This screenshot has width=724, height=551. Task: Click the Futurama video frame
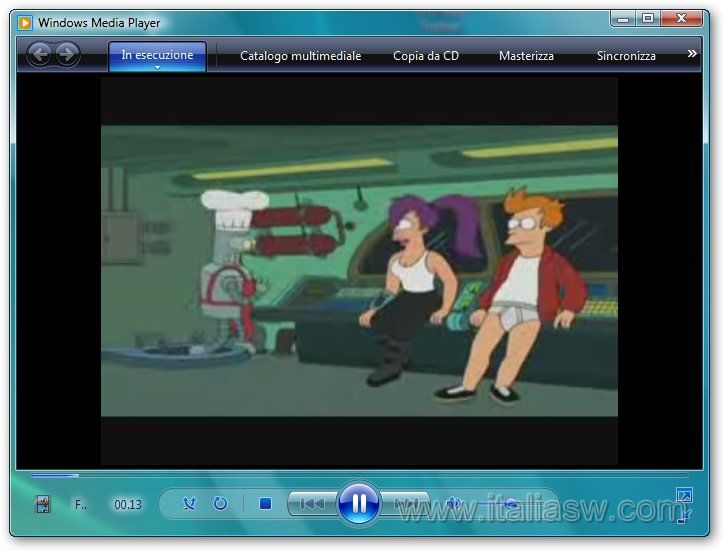click(x=359, y=271)
